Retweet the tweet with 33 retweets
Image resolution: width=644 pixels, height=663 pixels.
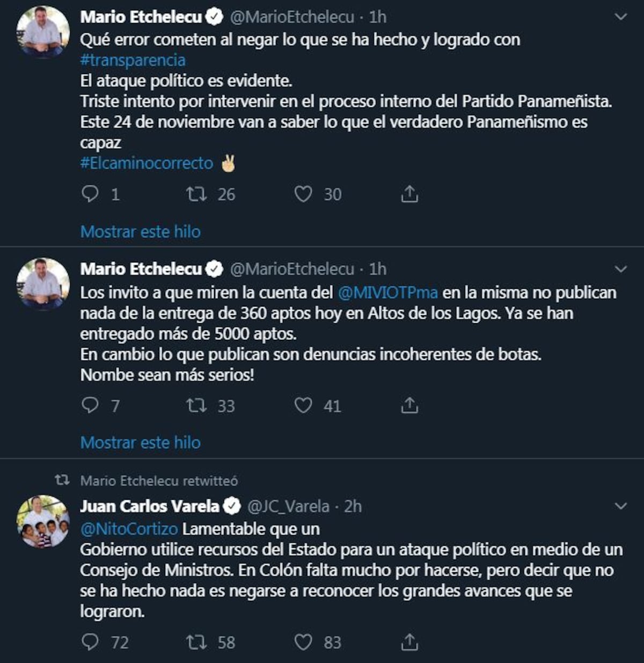[196, 405]
